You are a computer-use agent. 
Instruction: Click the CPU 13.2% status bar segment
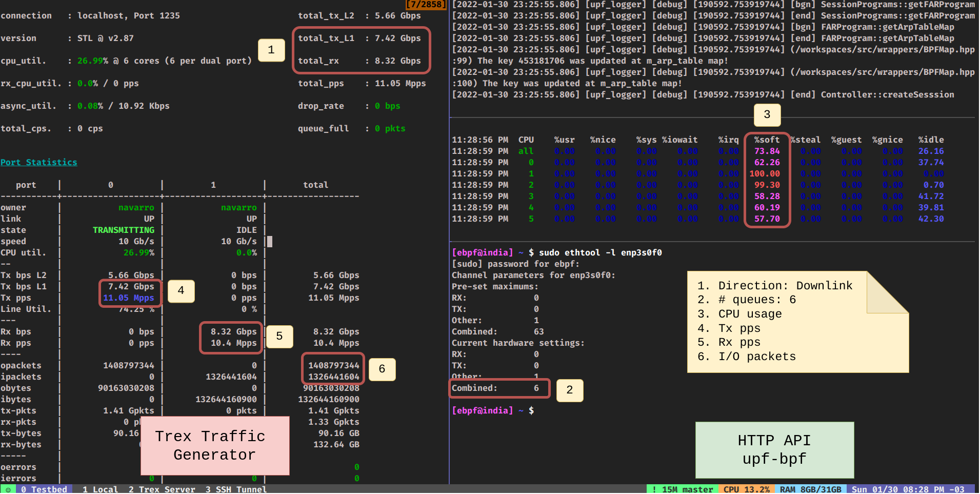[x=746, y=489]
